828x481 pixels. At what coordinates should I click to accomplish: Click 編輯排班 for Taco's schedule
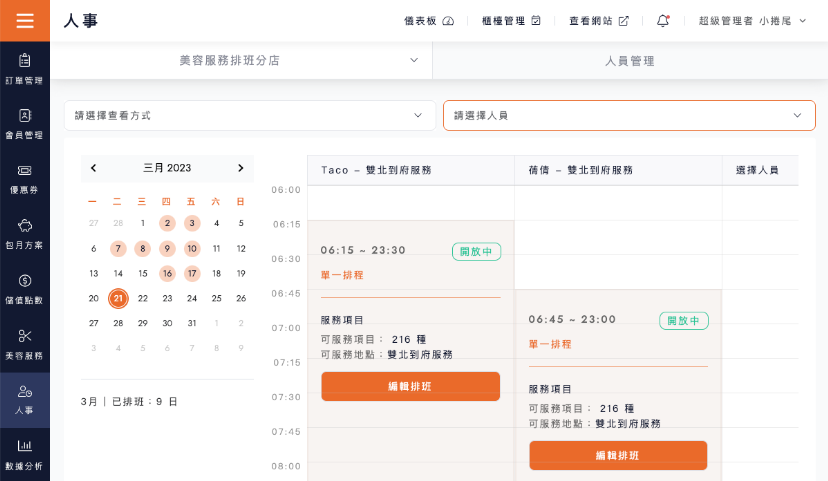410,386
